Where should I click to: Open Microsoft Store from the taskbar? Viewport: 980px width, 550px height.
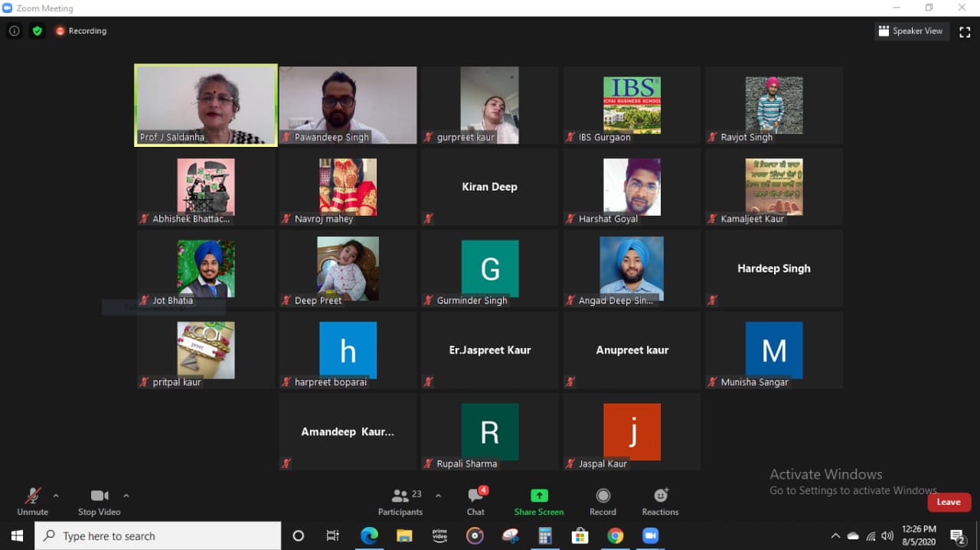[x=580, y=535]
